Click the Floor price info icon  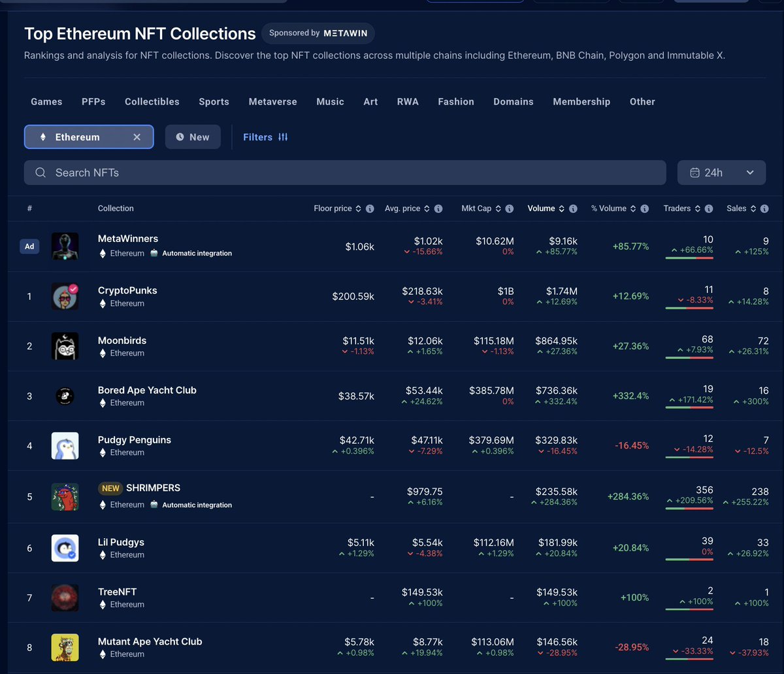pos(370,209)
